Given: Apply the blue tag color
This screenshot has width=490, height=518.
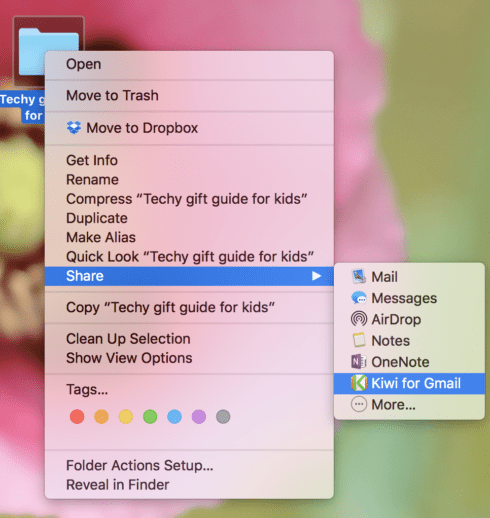Looking at the screenshot, I should (174, 417).
